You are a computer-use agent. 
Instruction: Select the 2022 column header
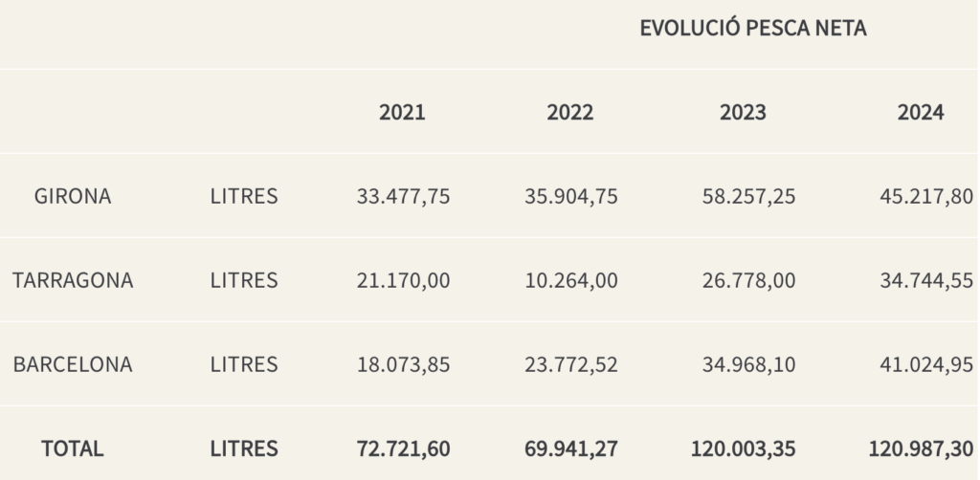570,113
